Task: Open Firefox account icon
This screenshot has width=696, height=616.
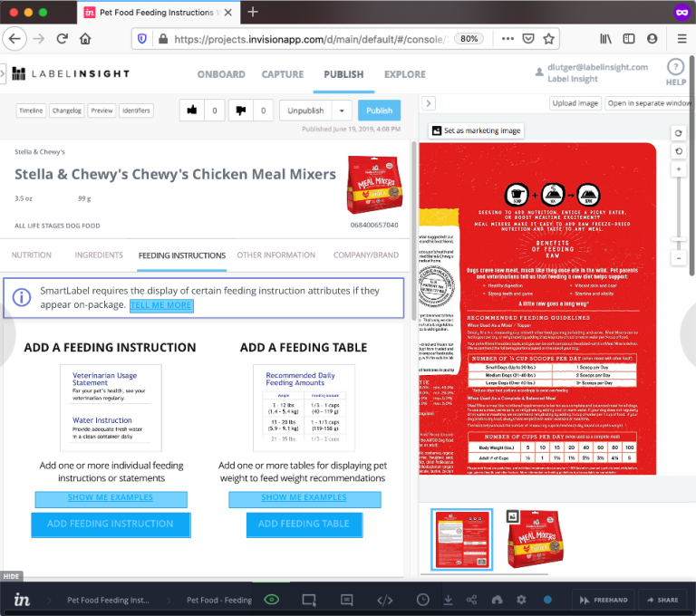Action: pyautogui.click(x=652, y=39)
